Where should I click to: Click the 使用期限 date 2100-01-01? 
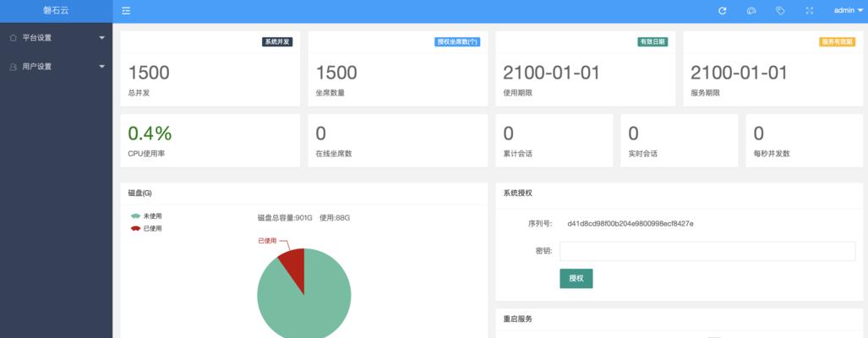coord(551,73)
